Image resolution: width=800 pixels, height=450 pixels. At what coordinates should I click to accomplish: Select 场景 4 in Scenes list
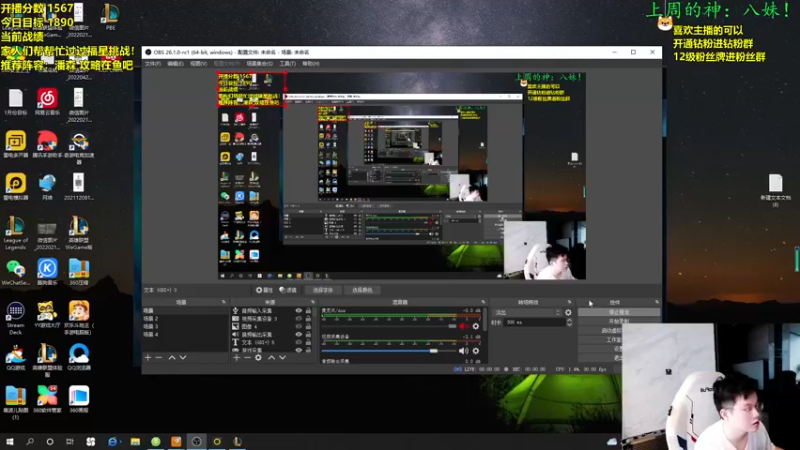tap(185, 334)
